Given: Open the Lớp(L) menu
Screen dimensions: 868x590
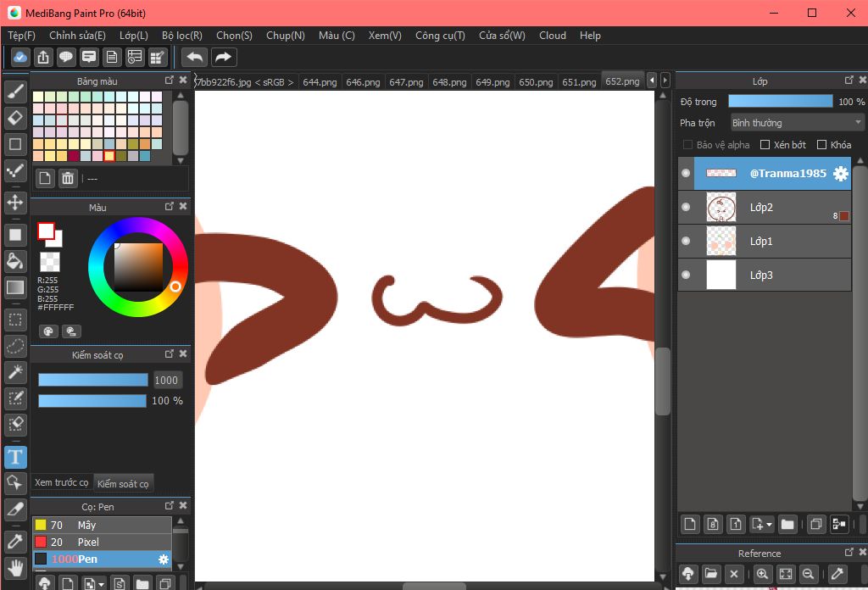Looking at the screenshot, I should tap(134, 36).
